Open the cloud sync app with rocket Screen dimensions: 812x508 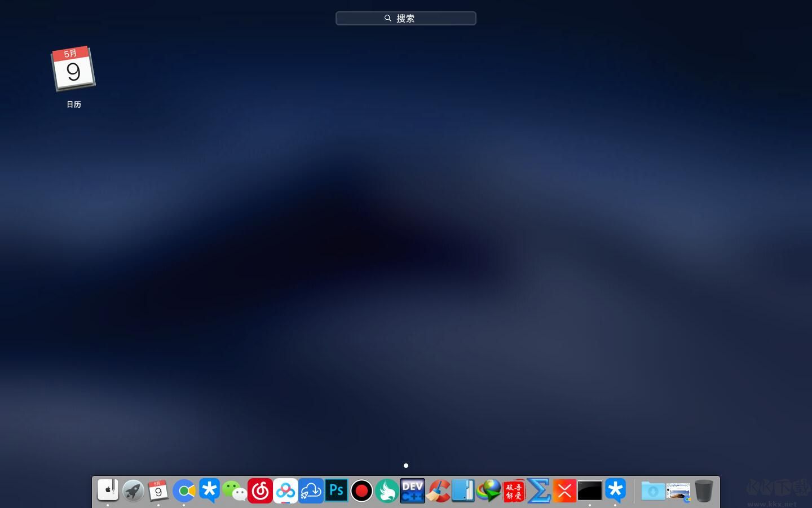tap(311, 491)
